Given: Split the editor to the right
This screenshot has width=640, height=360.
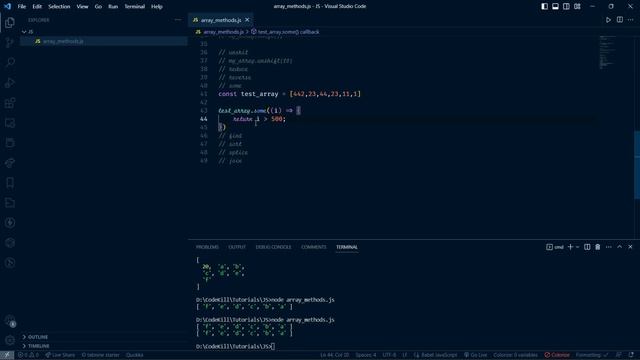Looking at the screenshot, I should (x=620, y=20).
